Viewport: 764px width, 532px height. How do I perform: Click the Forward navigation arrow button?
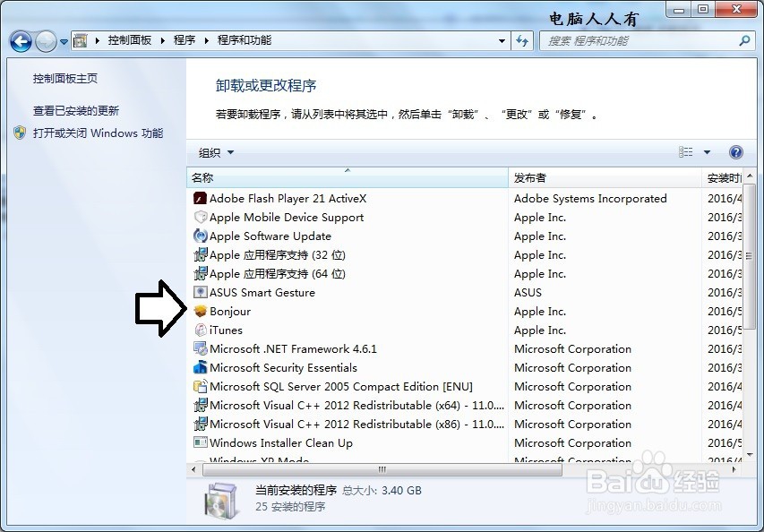47,41
